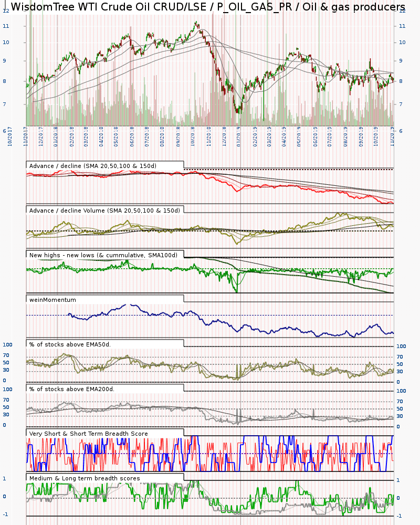
Task: Click Medium & Long term right axis value 1
Action: pos(398,480)
